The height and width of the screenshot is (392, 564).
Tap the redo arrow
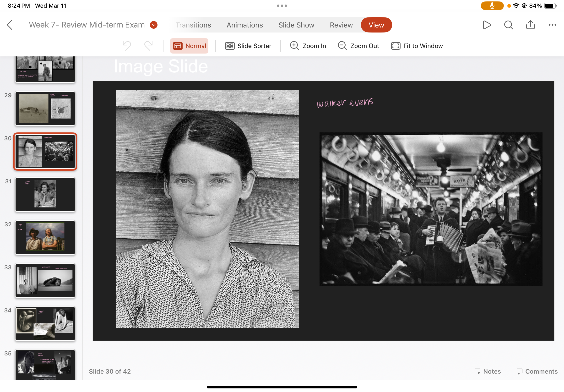click(x=148, y=46)
